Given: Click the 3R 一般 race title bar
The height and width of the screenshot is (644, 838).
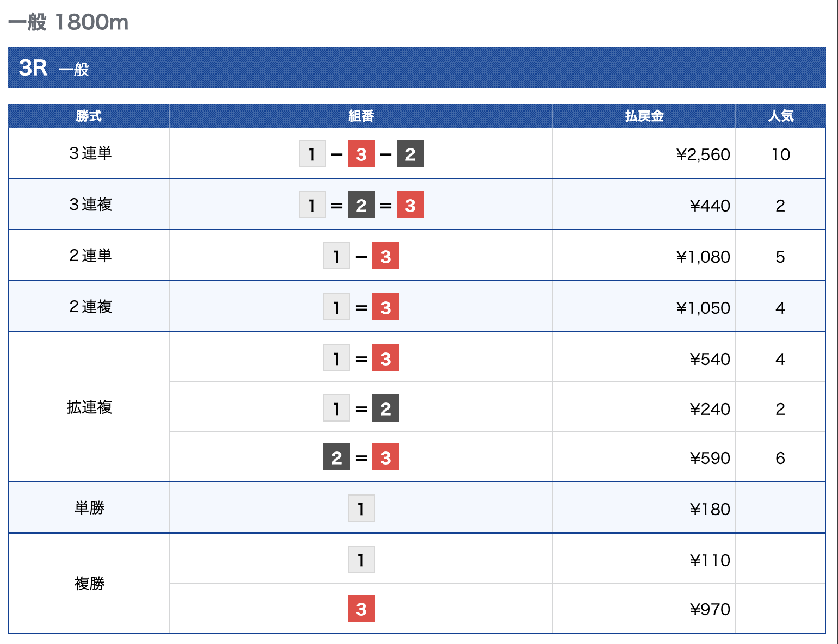Looking at the screenshot, I should pyautogui.click(x=416, y=68).
